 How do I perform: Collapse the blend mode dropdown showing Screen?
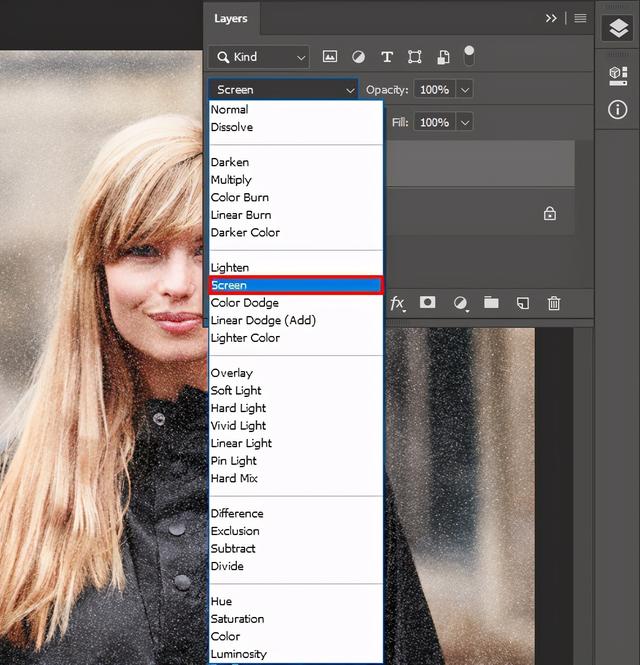click(x=283, y=89)
